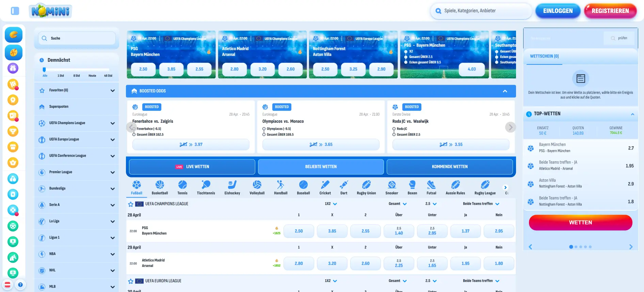This screenshot has width=644, height=292.
Task: Show next boosted odds cards
Action: (x=510, y=127)
